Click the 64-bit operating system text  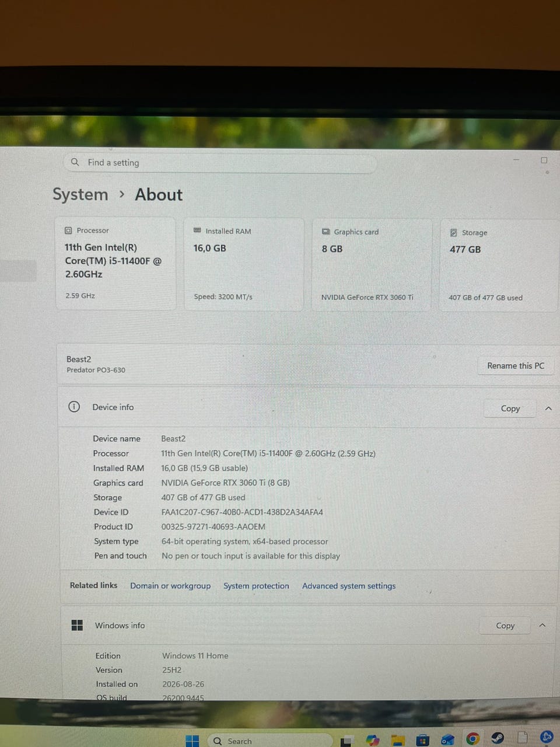coord(244,542)
